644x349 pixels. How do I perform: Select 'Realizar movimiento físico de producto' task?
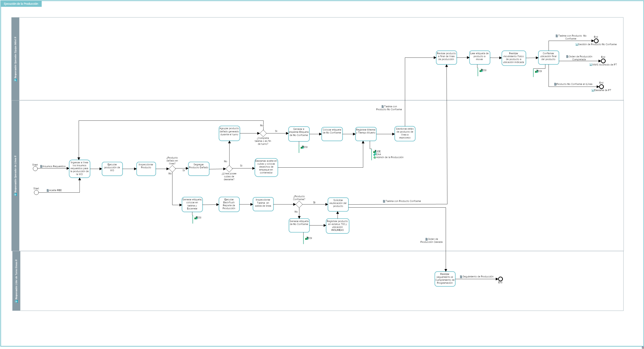[514, 58]
